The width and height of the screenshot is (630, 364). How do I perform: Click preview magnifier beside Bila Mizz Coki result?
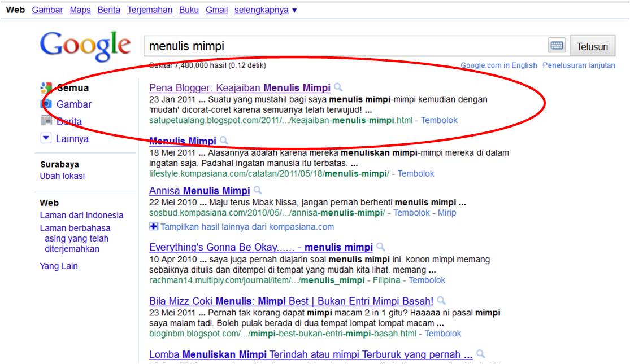coord(441,300)
